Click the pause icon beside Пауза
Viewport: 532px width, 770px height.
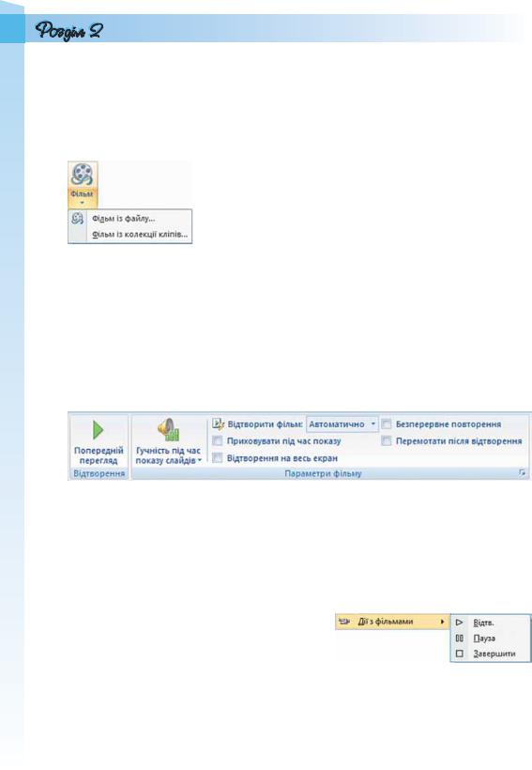460,639
